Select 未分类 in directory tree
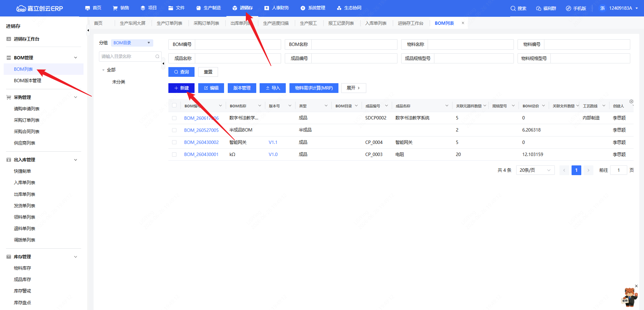 pos(119,82)
